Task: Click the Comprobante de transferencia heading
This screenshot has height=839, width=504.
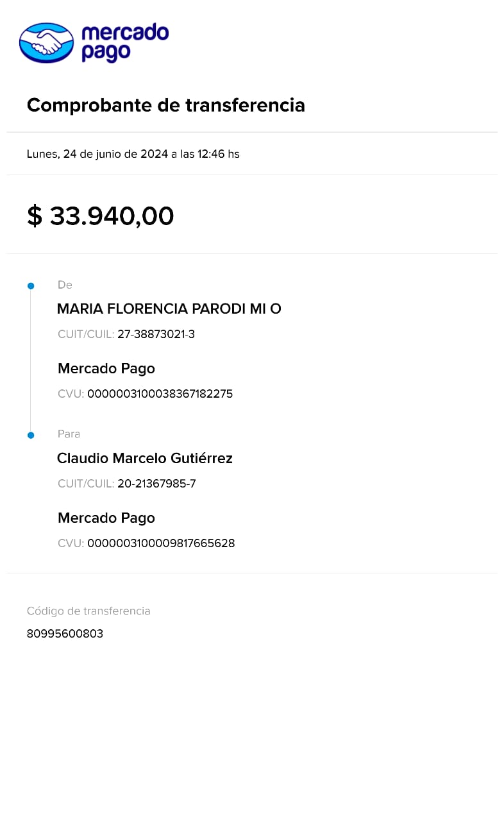Action: tap(165, 105)
